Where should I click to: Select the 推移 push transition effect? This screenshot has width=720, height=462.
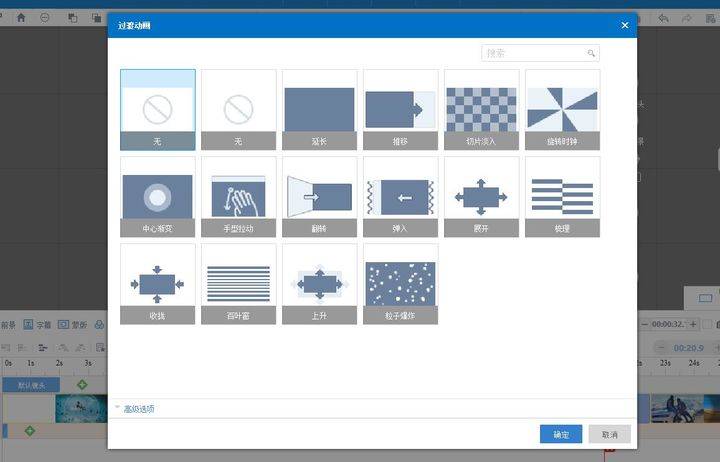pyautogui.click(x=400, y=110)
